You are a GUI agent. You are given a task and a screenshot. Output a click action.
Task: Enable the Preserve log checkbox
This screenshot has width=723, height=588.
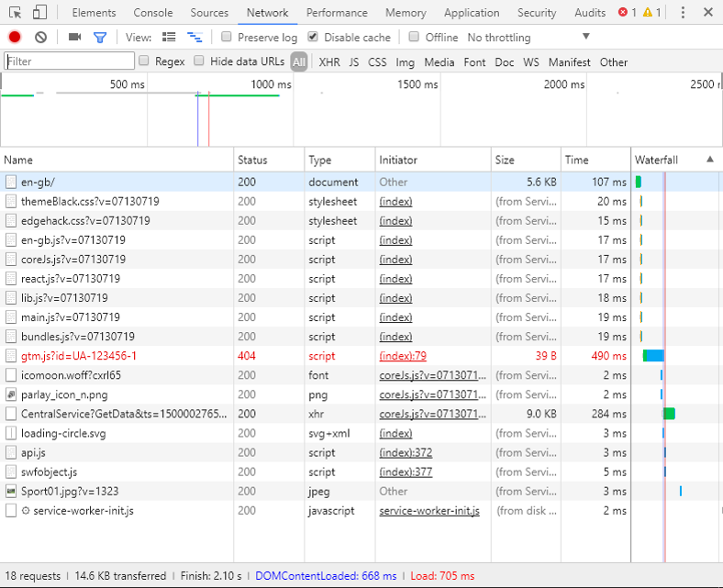tap(227, 38)
